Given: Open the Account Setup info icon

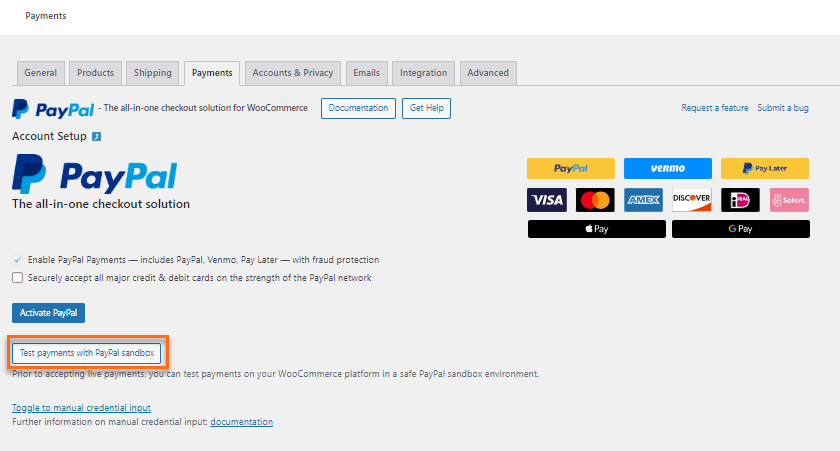Looking at the screenshot, I should click(x=96, y=137).
